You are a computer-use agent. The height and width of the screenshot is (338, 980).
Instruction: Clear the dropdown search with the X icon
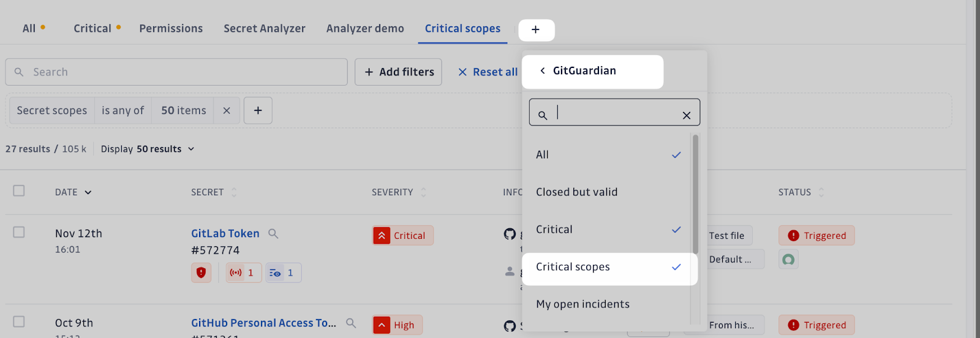coord(687,115)
